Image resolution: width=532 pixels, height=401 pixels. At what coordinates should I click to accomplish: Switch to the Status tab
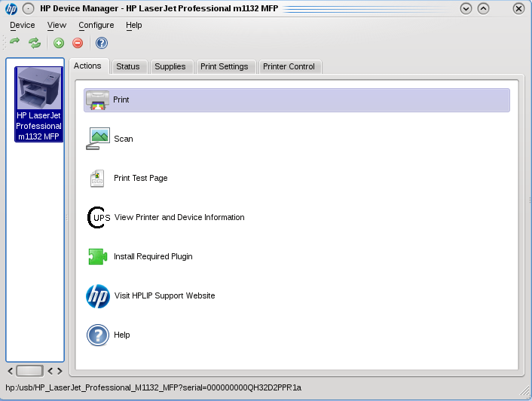pyautogui.click(x=128, y=66)
